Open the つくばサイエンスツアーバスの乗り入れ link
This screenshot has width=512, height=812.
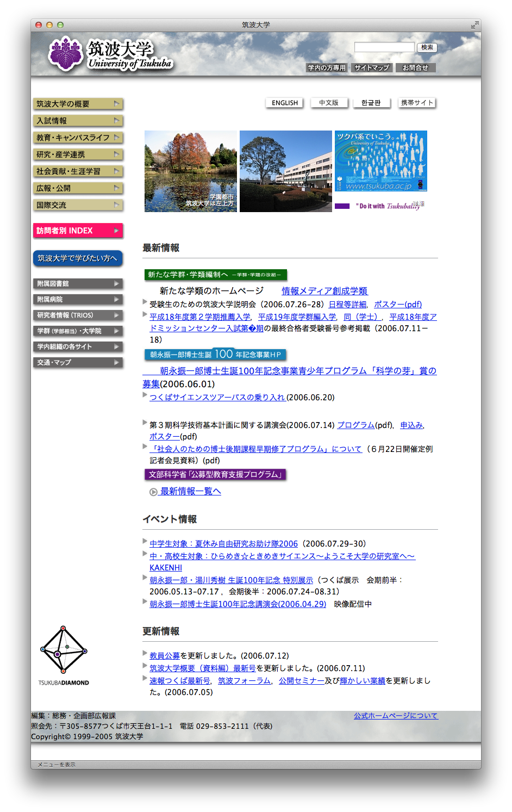coord(217,398)
